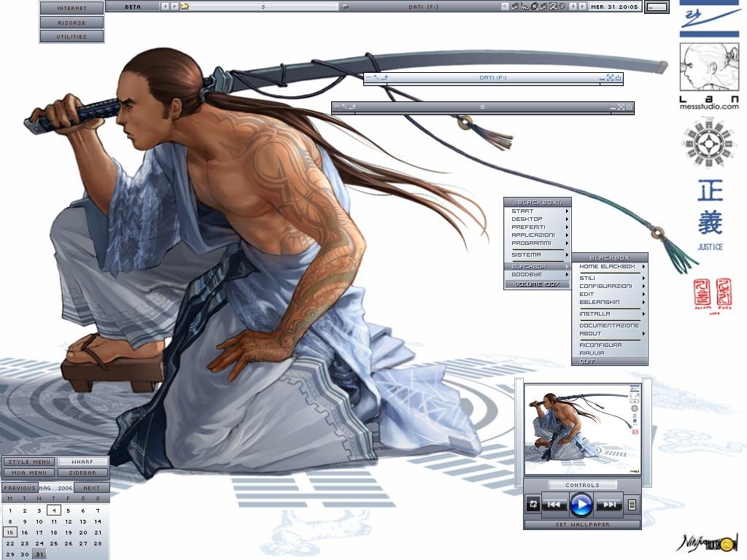Click the Beta workspace label
This screenshot has height=560, width=747.
coord(133,7)
